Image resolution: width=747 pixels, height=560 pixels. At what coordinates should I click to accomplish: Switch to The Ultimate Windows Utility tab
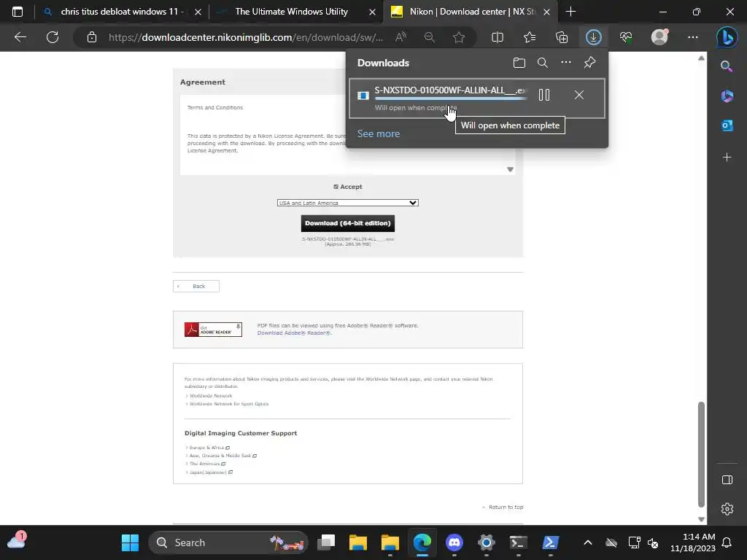[292, 12]
